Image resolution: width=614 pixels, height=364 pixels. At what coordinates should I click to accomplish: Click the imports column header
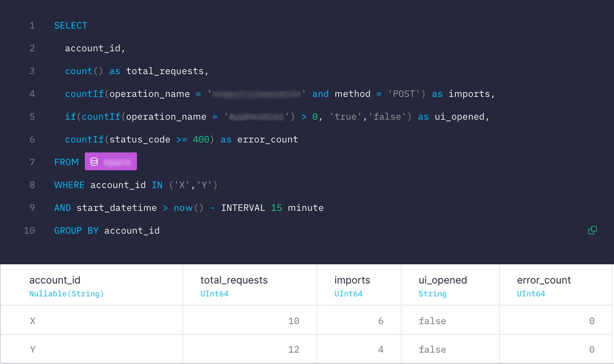click(x=352, y=280)
